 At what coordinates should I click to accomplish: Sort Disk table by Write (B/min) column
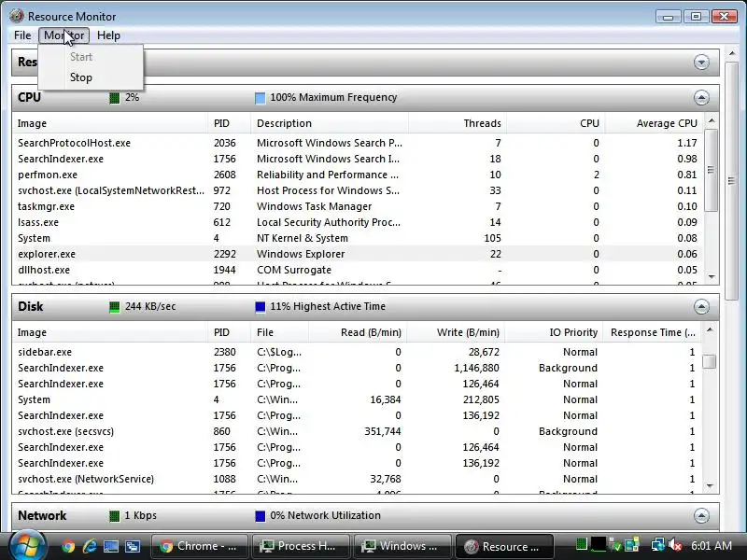(x=456, y=332)
